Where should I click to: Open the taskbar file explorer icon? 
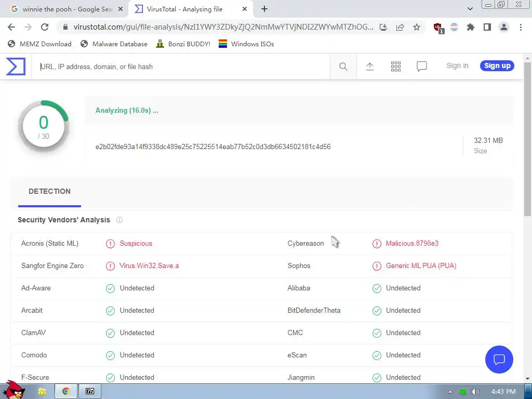pos(42,392)
